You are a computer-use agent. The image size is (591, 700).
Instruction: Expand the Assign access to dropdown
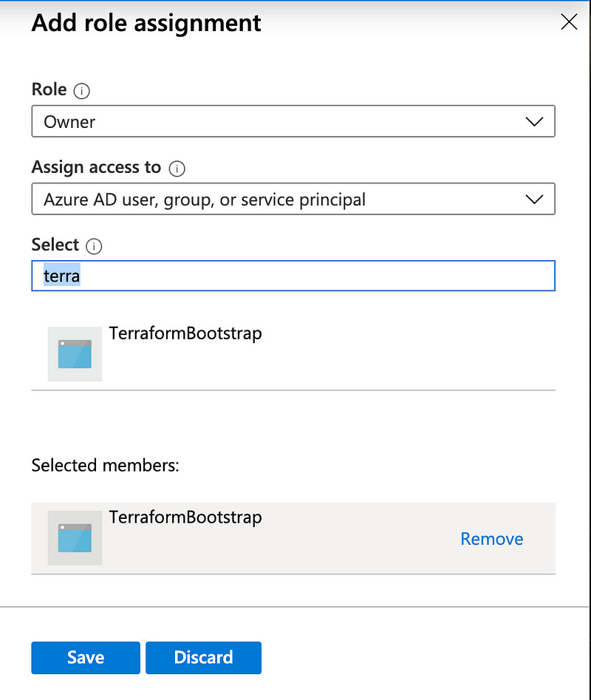pos(293,199)
